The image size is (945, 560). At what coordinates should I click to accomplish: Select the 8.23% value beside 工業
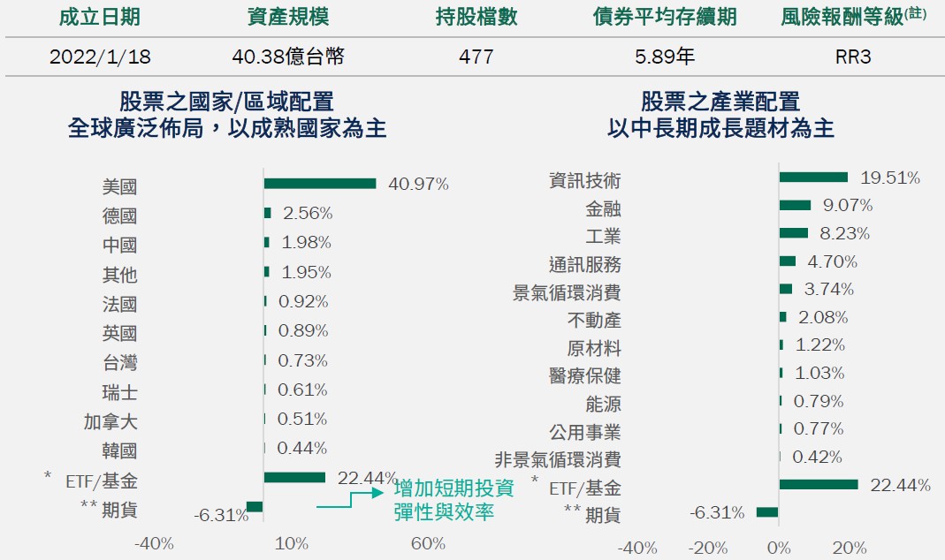coord(845,234)
